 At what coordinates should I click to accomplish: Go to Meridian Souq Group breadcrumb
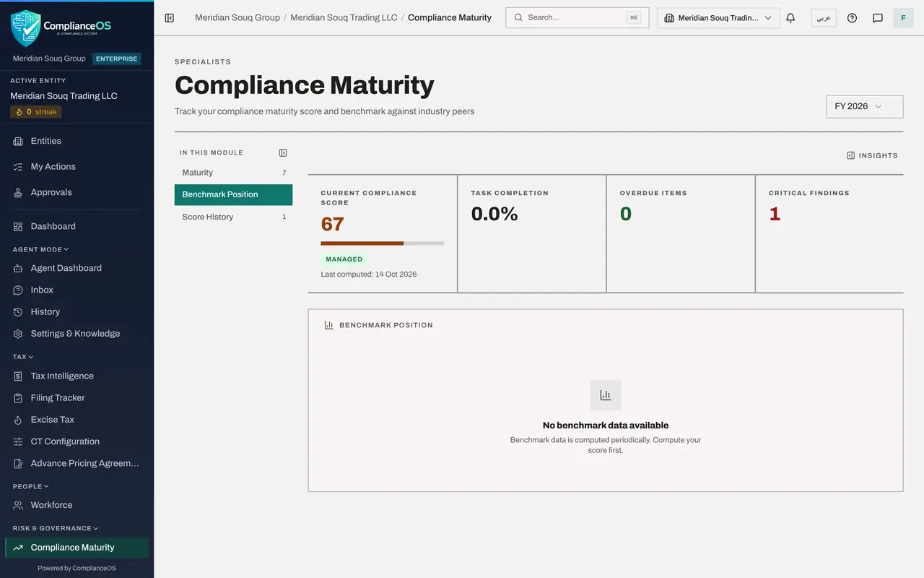pos(237,18)
